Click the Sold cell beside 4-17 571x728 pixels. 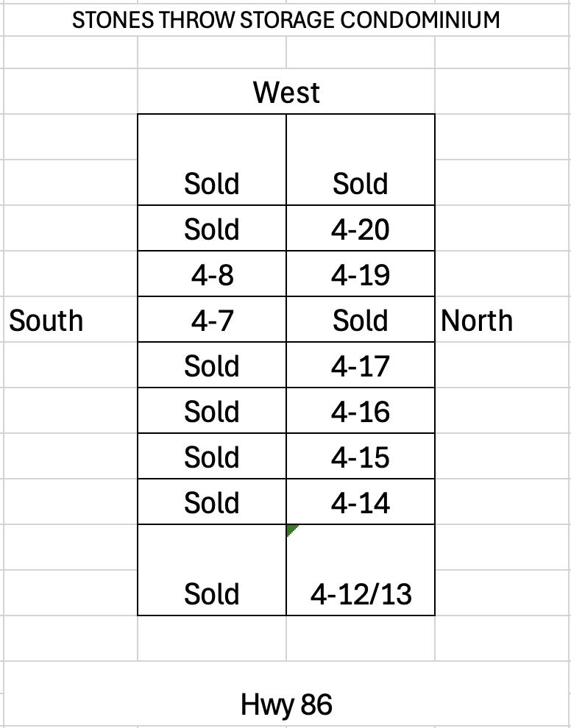[212, 366]
